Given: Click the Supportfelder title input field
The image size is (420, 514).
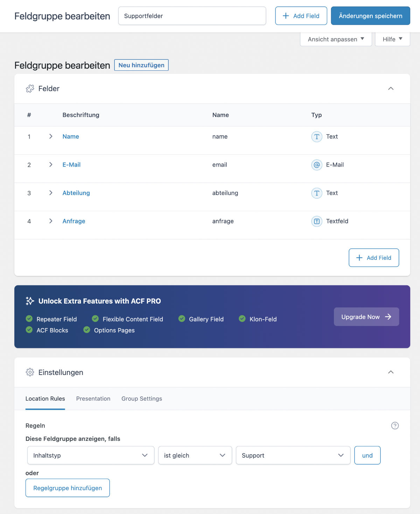Looking at the screenshot, I should (x=192, y=16).
